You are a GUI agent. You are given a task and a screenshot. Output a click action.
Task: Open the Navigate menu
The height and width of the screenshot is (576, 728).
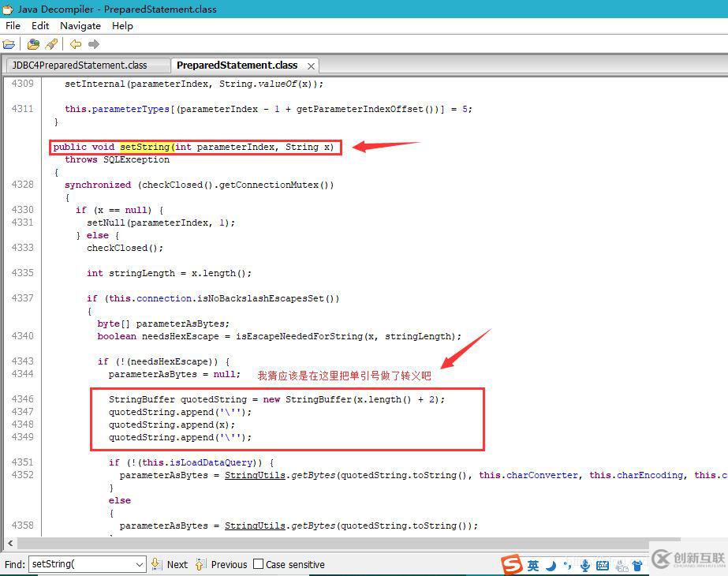[80, 25]
